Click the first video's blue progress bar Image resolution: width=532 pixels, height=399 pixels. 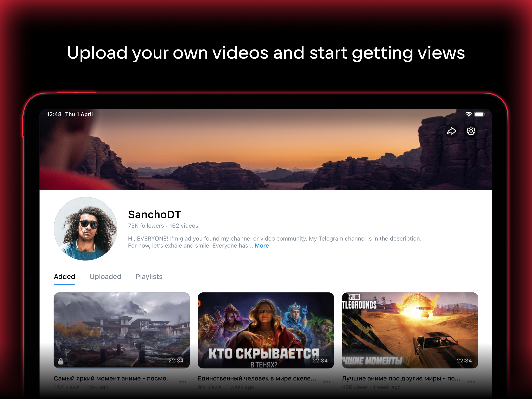110,367
